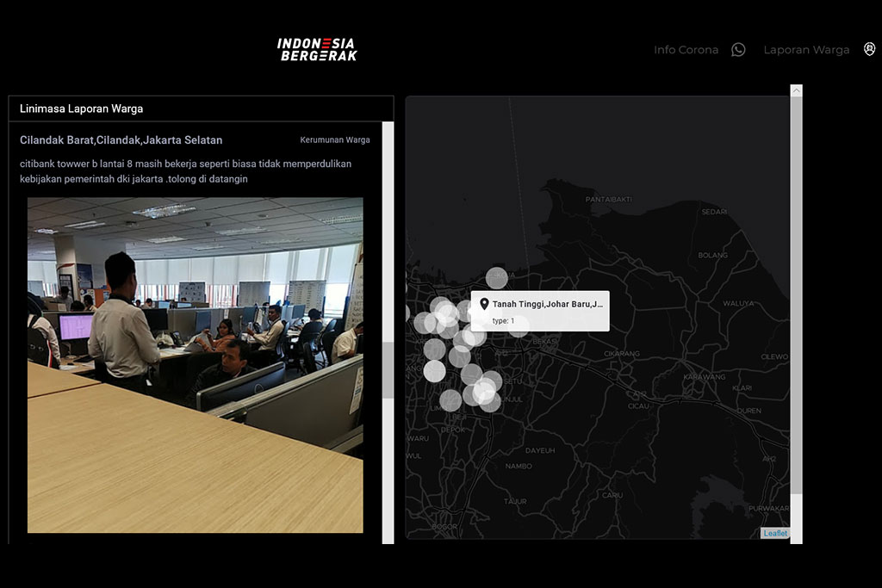Viewport: 882px width, 588px height.
Task: Click the location pin icon in map popup
Action: tap(484, 304)
